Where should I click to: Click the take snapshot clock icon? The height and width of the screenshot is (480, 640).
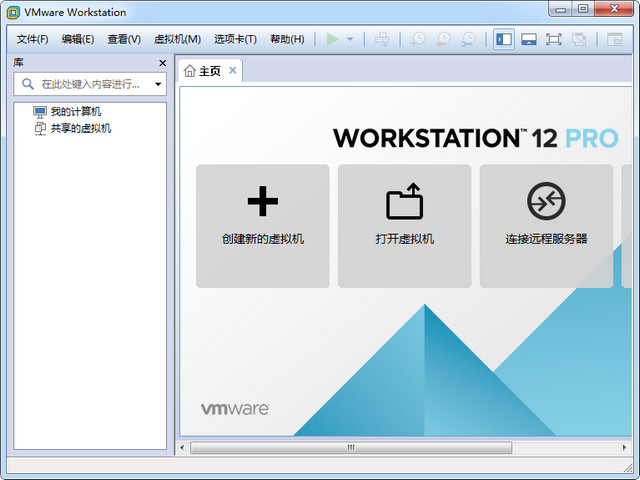pos(417,39)
